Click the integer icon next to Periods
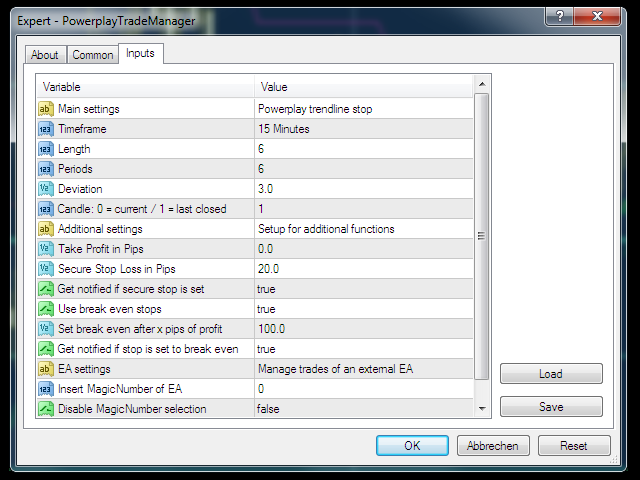 [x=46, y=169]
